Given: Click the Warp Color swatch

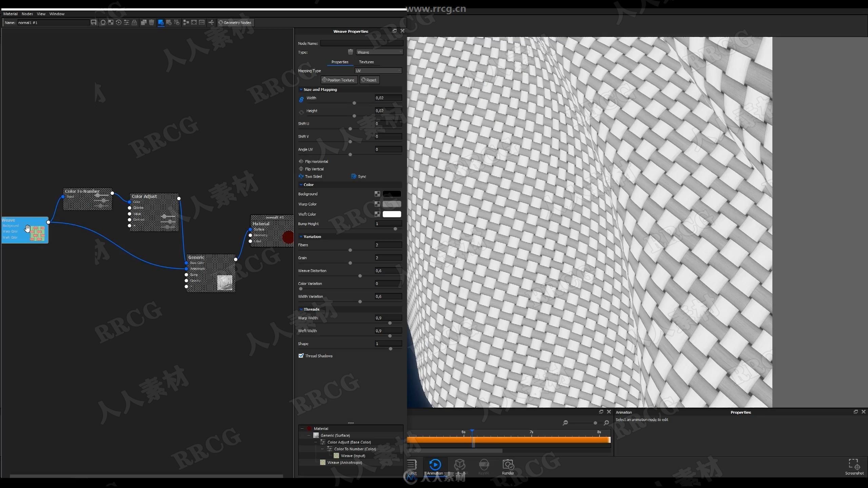Looking at the screenshot, I should click(x=391, y=204).
